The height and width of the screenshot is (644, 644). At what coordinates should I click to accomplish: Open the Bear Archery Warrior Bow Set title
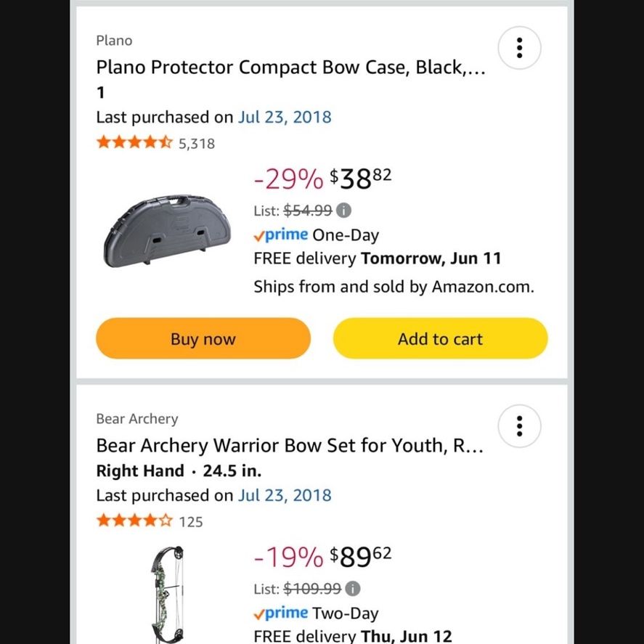(290, 446)
